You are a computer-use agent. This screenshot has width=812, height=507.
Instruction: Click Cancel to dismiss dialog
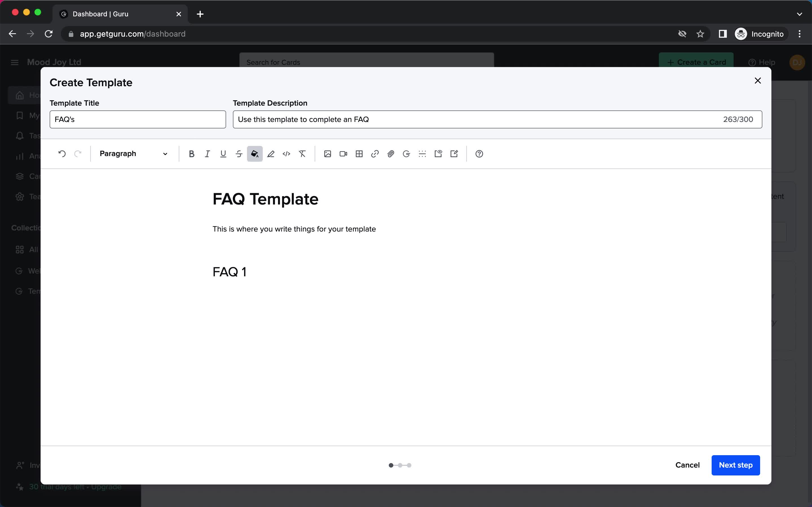coord(687,465)
